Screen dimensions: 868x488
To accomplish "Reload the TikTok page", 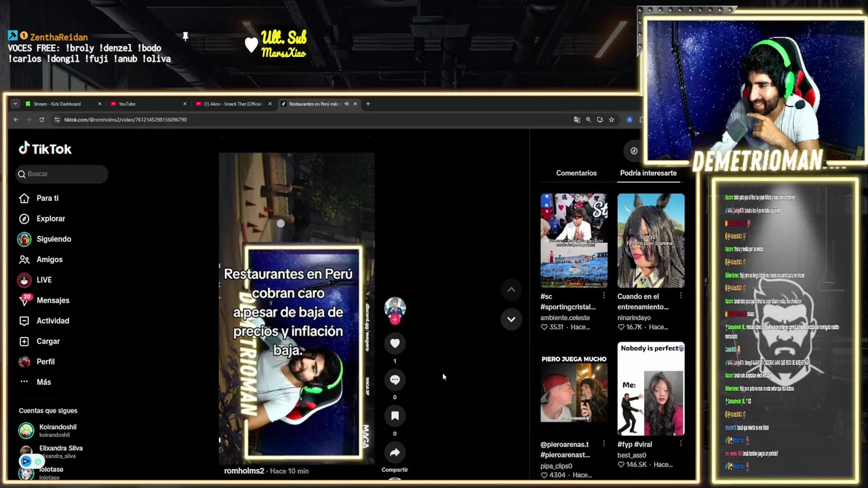I will click(41, 119).
